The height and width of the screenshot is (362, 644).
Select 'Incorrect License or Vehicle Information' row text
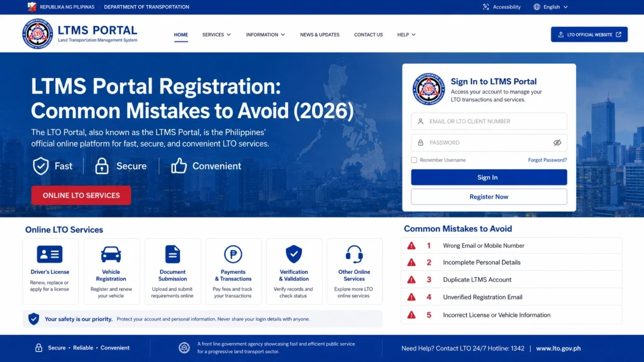tap(497, 315)
